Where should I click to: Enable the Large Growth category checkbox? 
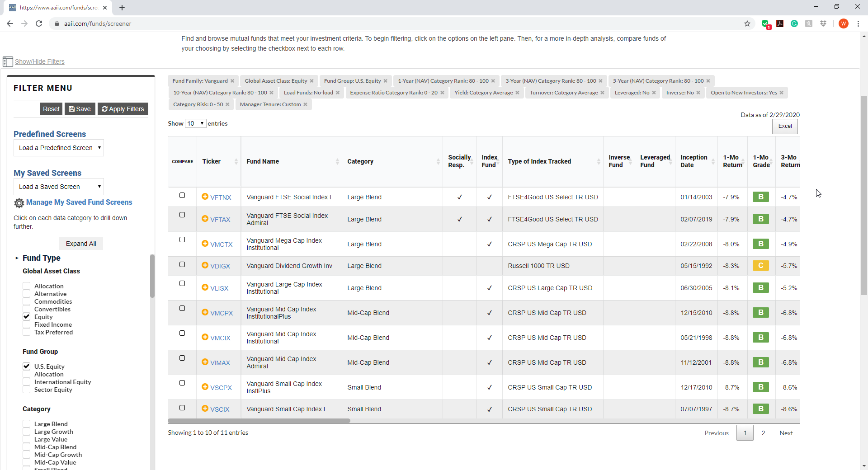click(x=27, y=432)
